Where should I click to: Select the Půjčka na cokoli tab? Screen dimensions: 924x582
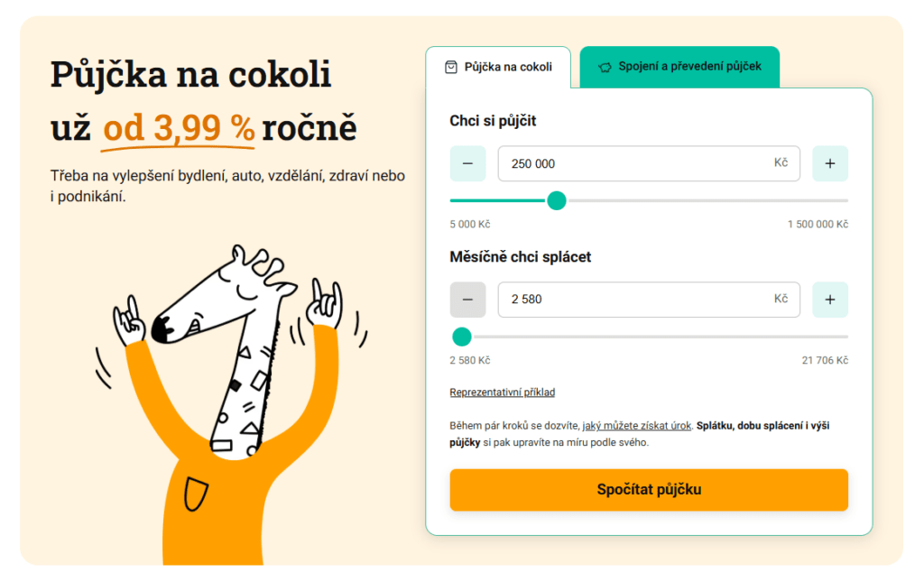(x=499, y=65)
